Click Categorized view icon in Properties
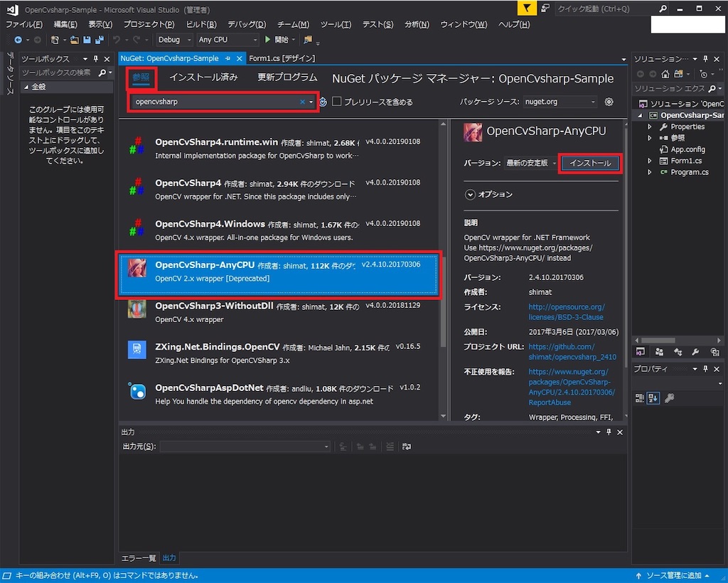This screenshot has height=583, width=728. point(639,398)
